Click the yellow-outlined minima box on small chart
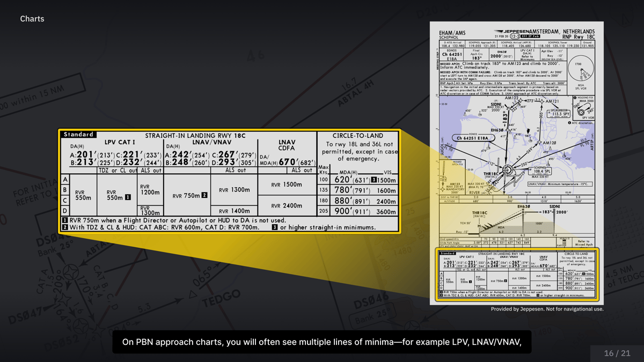This screenshot has width=644, height=362. coord(516,274)
